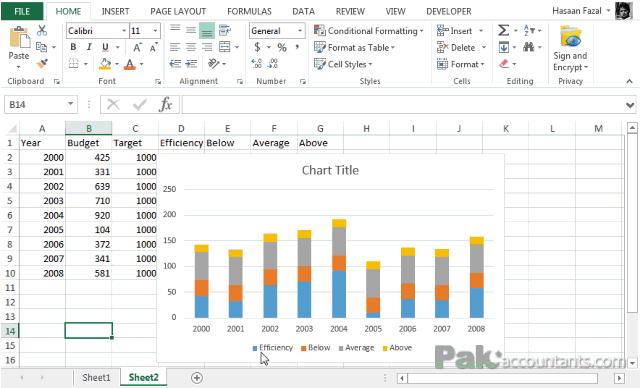
Task: Click the Sign and Encrypt icon
Action: click(x=571, y=37)
